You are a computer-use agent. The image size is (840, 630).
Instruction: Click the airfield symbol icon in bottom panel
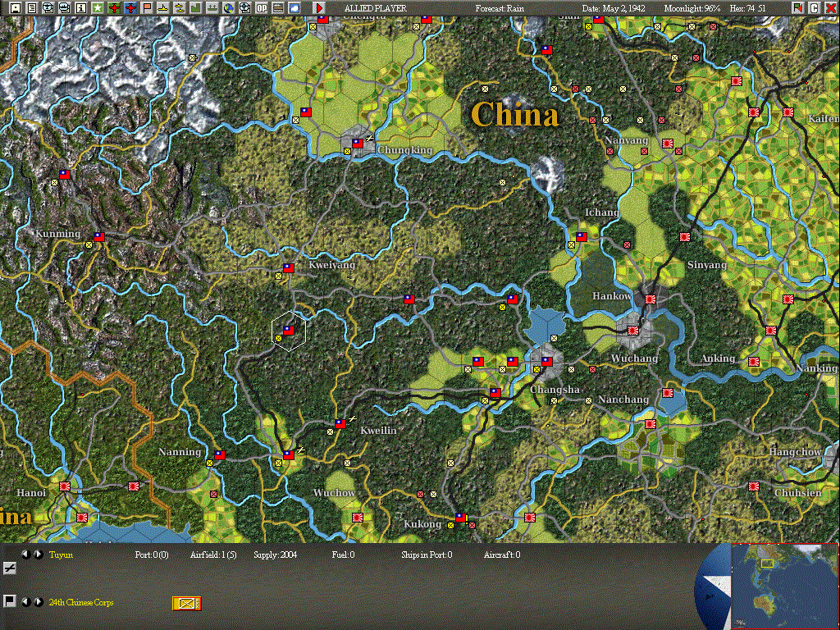(x=10, y=568)
